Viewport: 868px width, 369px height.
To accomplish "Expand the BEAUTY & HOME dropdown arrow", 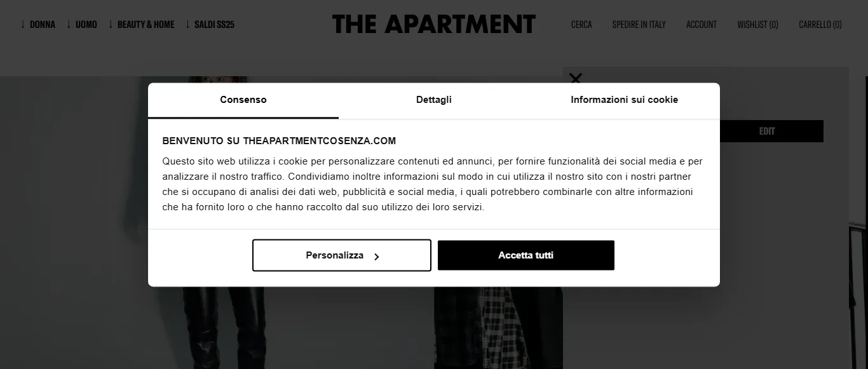I will (111, 24).
